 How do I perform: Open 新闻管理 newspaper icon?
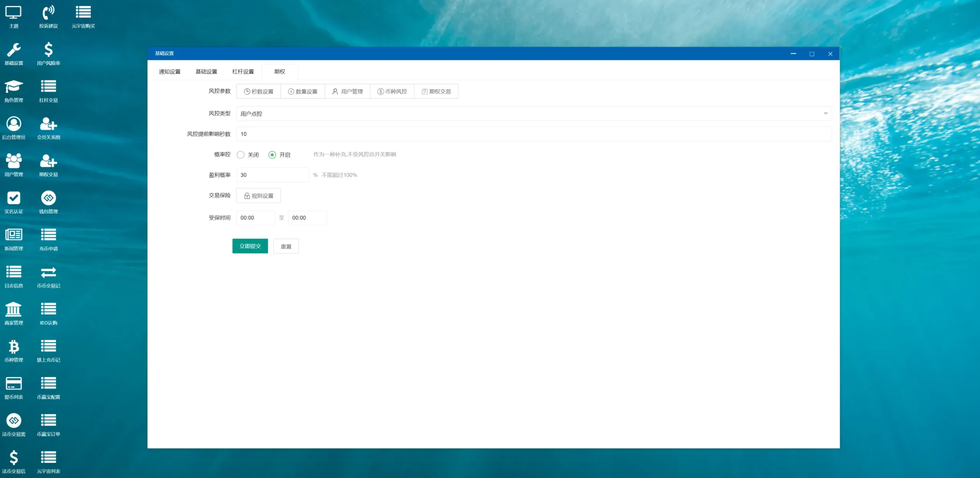tap(13, 239)
